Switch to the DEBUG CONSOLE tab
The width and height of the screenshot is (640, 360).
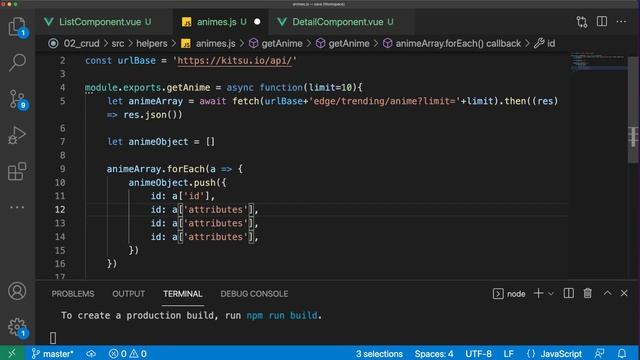click(254, 294)
